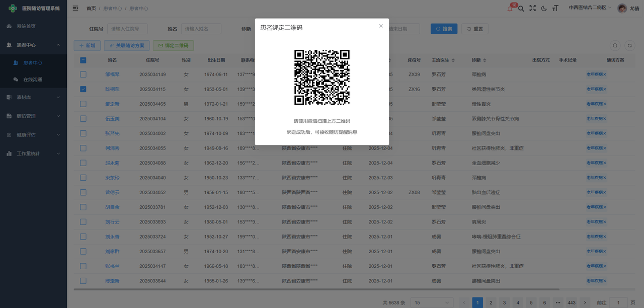644x308 pixels.
Task: Click round search toggle above table
Action: click(x=615, y=45)
